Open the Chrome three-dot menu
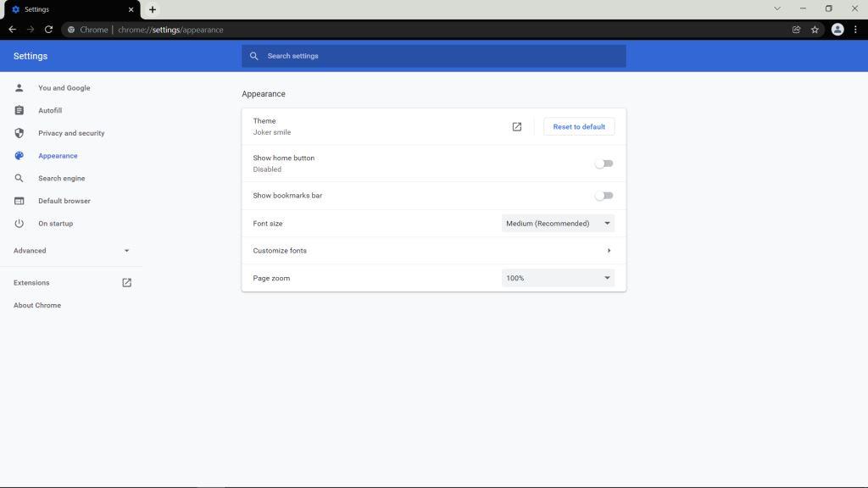 855,30
